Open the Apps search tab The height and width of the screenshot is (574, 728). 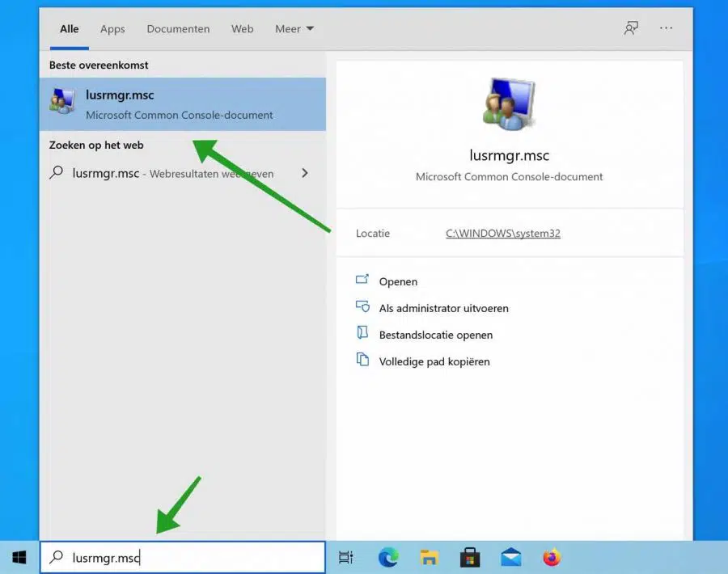[x=112, y=29]
